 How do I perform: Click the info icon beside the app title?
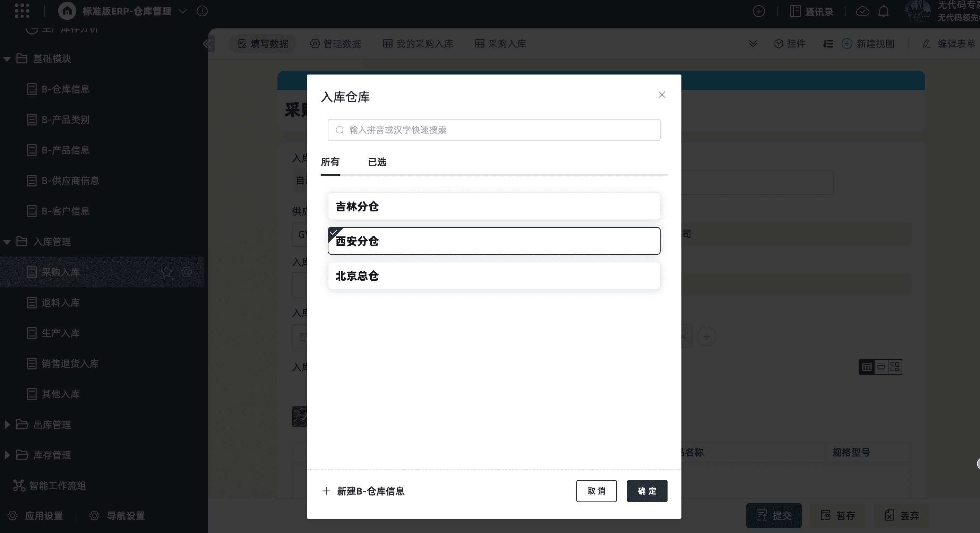[x=202, y=11]
